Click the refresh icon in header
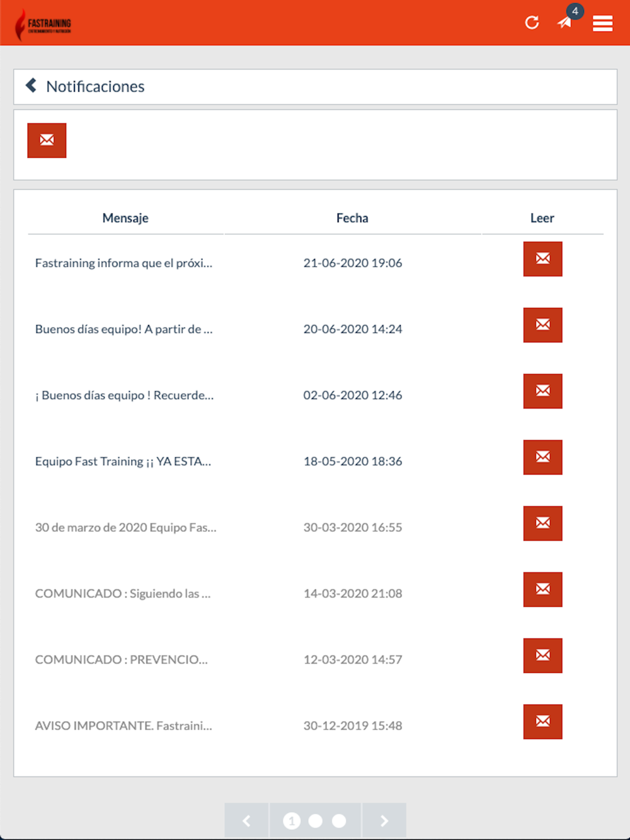The height and width of the screenshot is (840, 630). (x=532, y=23)
